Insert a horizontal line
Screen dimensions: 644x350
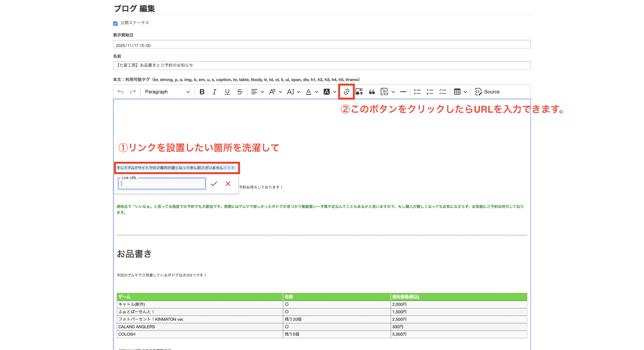(x=403, y=92)
